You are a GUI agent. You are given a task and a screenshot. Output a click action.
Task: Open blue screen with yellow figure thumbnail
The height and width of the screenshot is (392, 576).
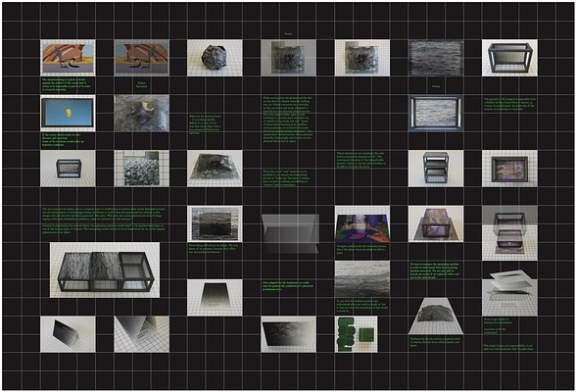68,113
